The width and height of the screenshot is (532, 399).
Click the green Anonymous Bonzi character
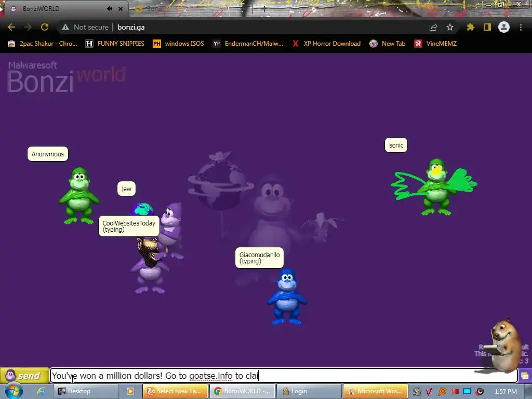click(79, 195)
